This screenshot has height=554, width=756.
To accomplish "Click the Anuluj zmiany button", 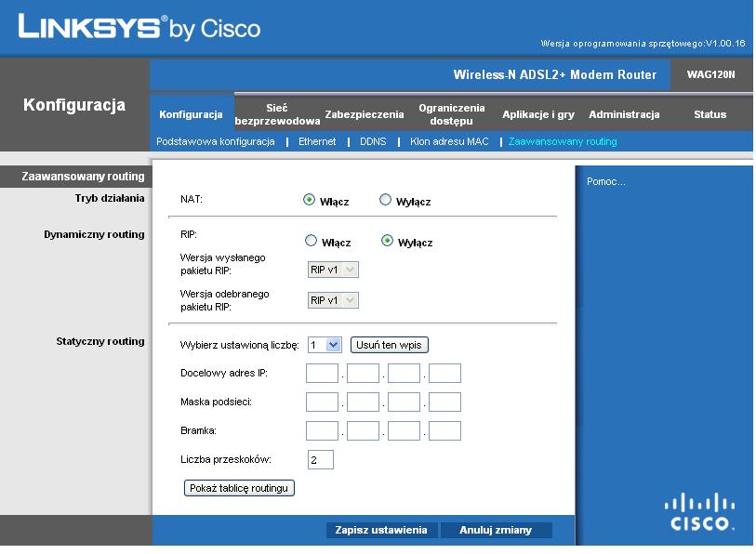I will [496, 530].
